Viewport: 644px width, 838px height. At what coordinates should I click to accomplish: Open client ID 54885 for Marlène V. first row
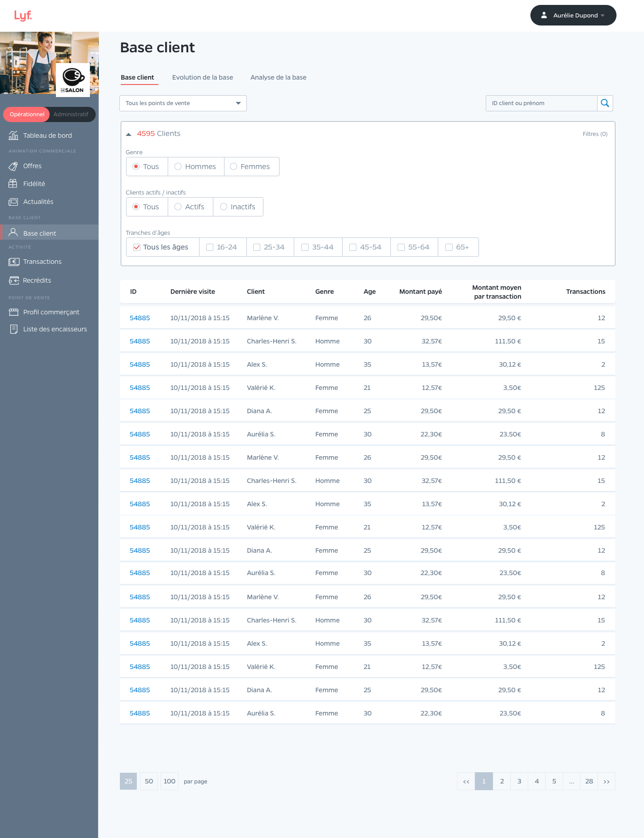140,318
